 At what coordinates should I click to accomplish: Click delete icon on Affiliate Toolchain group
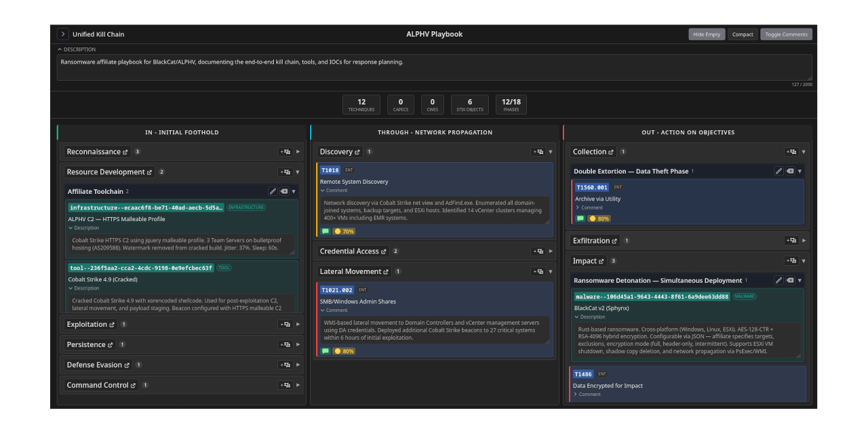pos(284,192)
